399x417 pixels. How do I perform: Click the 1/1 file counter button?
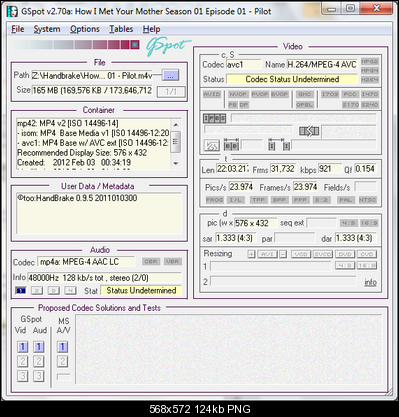tap(171, 91)
